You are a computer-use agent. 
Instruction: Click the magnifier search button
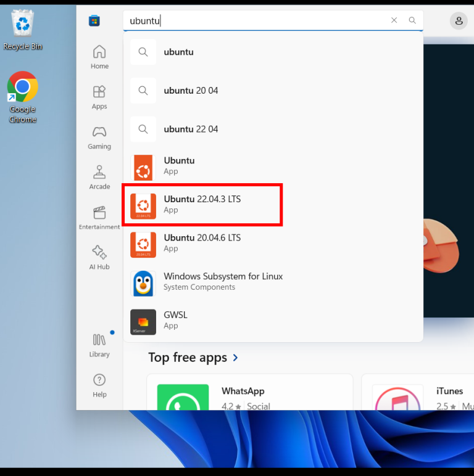coord(412,20)
